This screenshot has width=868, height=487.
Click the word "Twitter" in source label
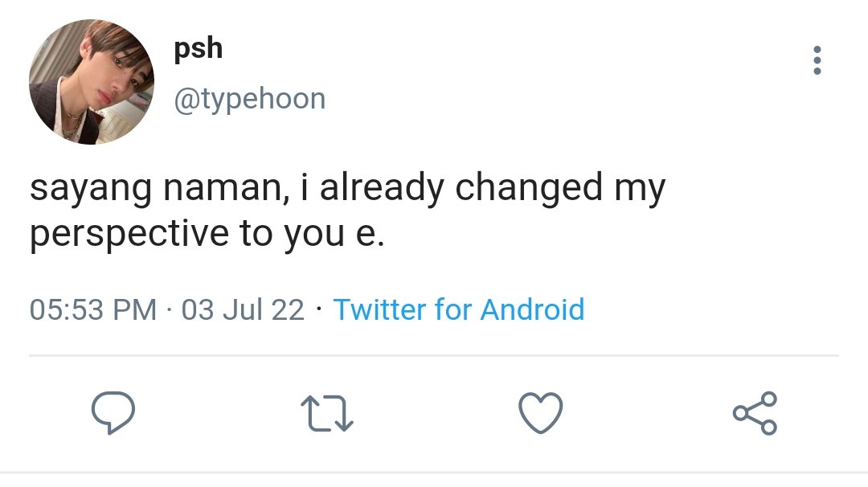[x=379, y=309]
